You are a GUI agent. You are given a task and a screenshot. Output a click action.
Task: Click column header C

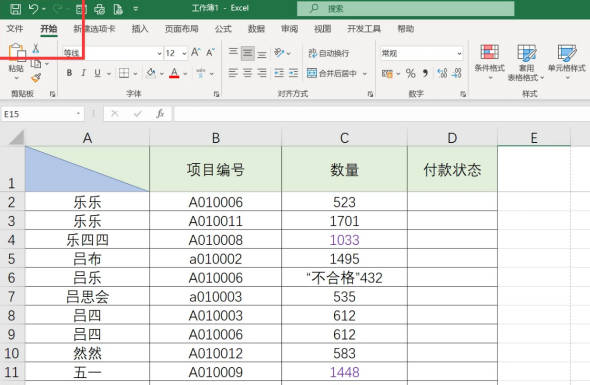pos(344,138)
